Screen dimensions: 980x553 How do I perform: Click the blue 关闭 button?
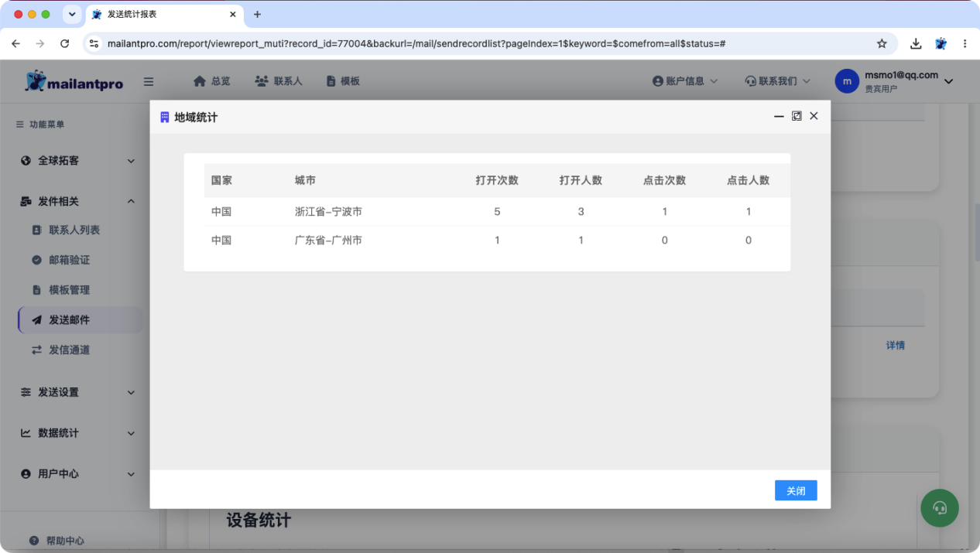tap(796, 490)
